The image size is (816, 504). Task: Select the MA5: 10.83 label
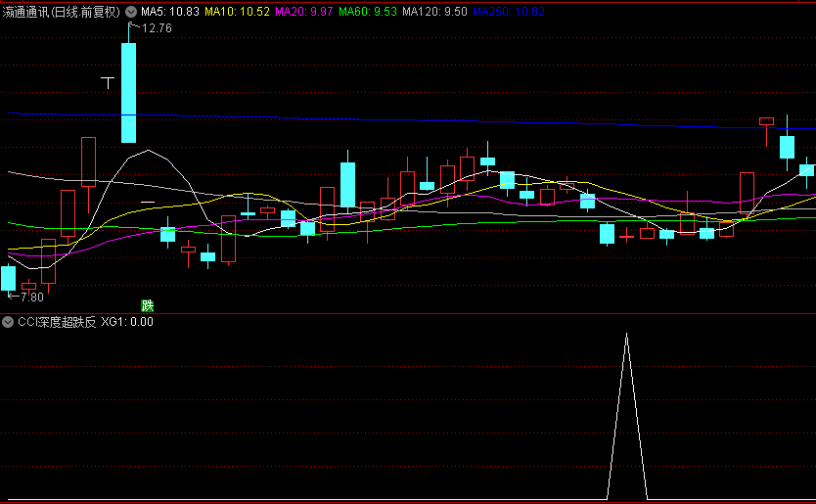[x=170, y=12]
